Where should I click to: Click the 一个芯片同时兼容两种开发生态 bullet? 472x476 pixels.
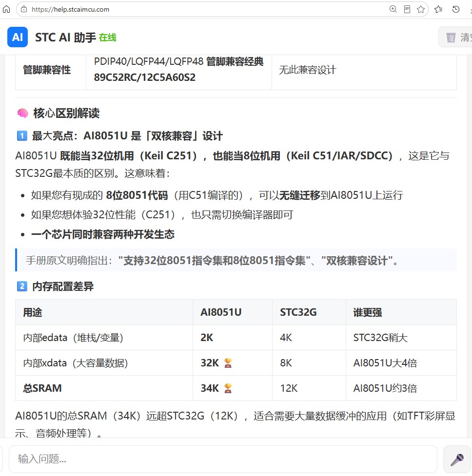(103, 234)
